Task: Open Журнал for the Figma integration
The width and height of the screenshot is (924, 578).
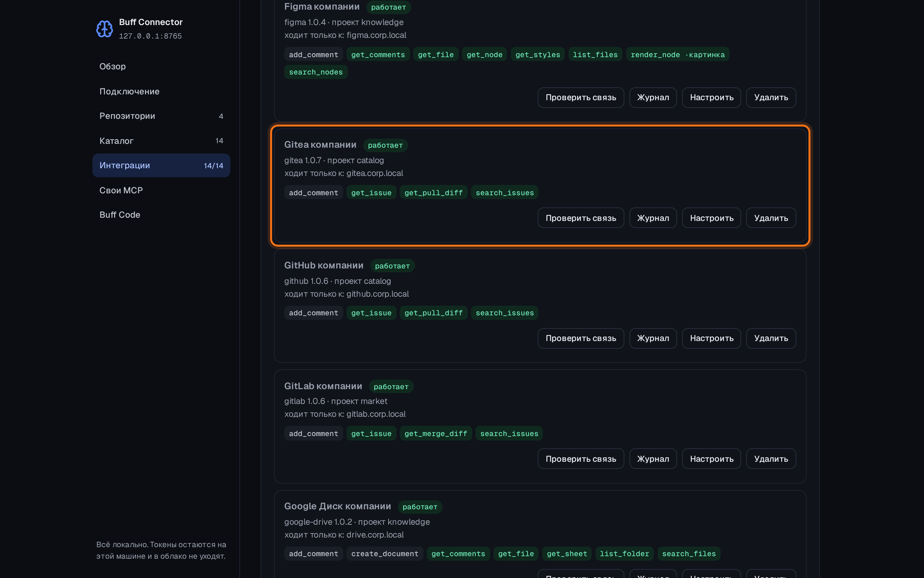Action: [x=653, y=98]
